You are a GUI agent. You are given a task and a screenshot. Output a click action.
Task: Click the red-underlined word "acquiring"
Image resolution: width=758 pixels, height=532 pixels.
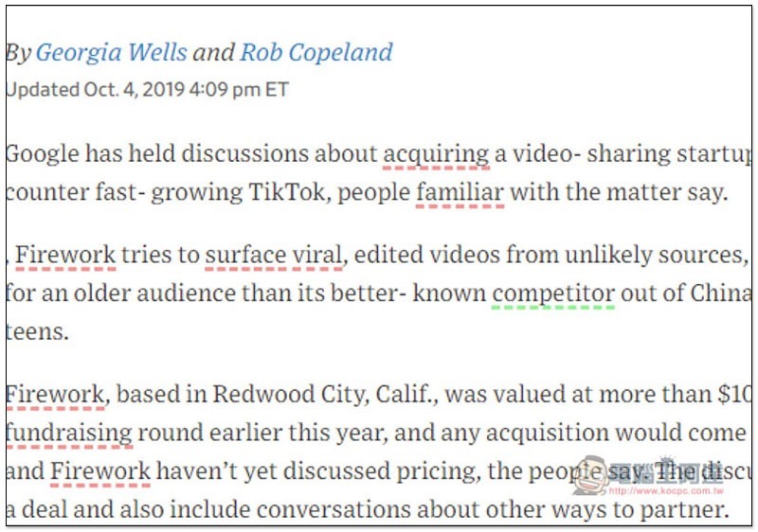click(436, 153)
